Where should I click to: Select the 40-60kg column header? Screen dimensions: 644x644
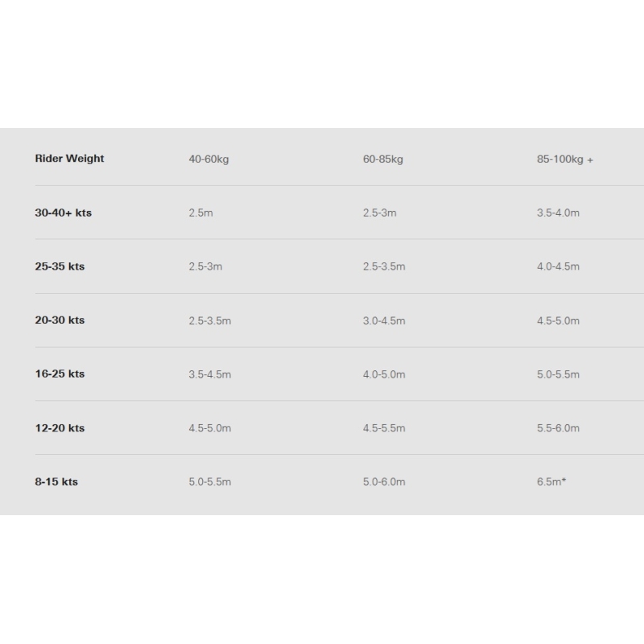[208, 159]
